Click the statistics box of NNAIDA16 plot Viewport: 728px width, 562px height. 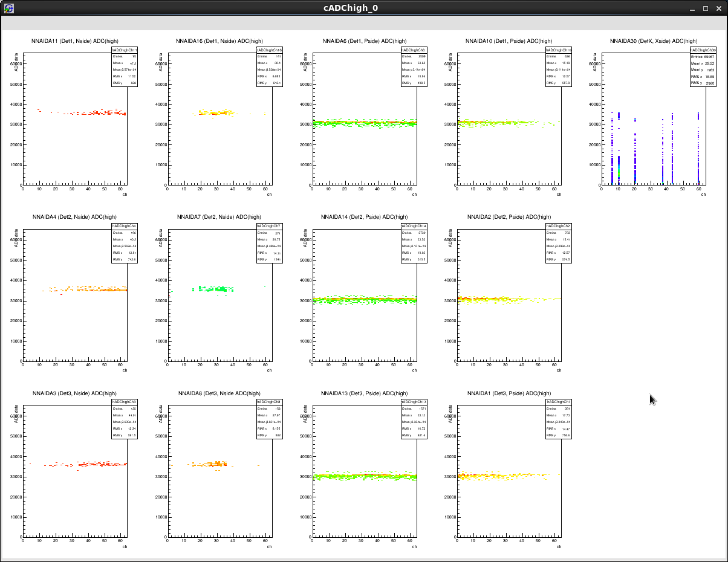270,66
